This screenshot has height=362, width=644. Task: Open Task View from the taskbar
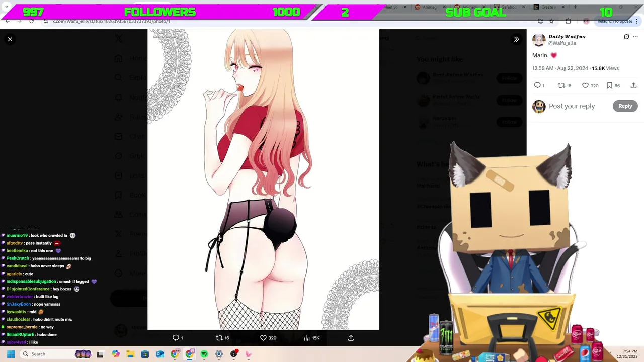point(100,354)
